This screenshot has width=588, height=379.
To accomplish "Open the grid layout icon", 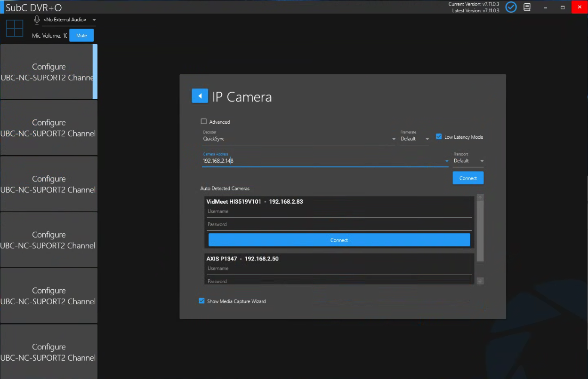I will pyautogui.click(x=15, y=28).
